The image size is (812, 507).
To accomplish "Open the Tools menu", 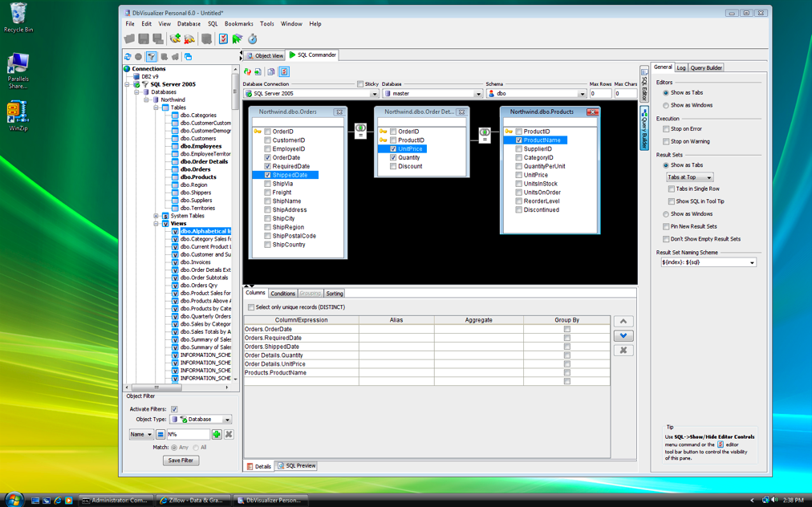I will pos(267,24).
